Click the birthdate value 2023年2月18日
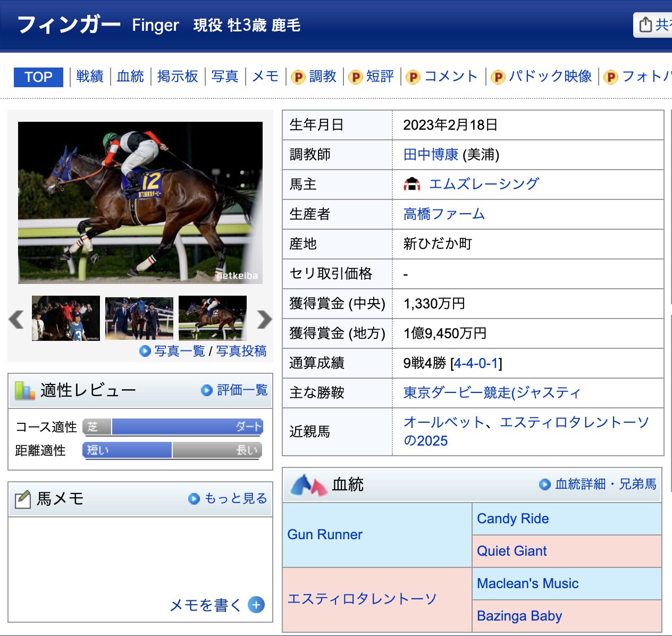 point(450,125)
